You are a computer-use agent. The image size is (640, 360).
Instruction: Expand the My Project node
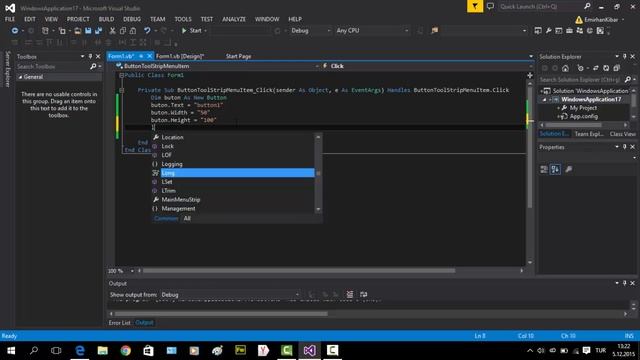pyautogui.click(x=558, y=108)
